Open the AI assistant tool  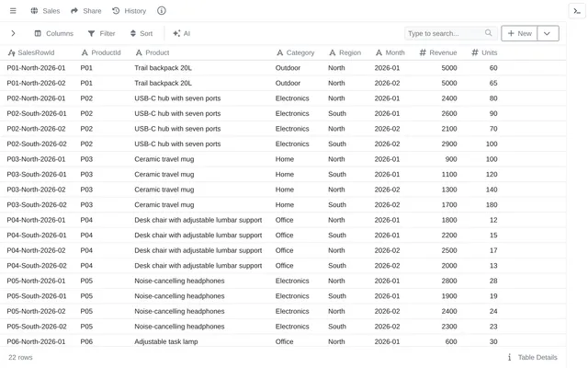182,33
